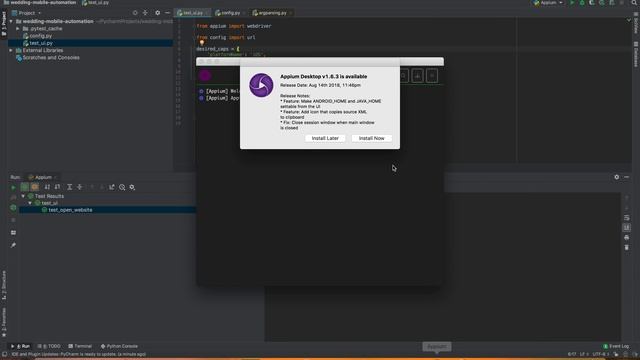Screen dimensions: 640x360
Task: Click sort alphabetically icon in Run toolbar
Action: pyautogui.click(x=47, y=187)
